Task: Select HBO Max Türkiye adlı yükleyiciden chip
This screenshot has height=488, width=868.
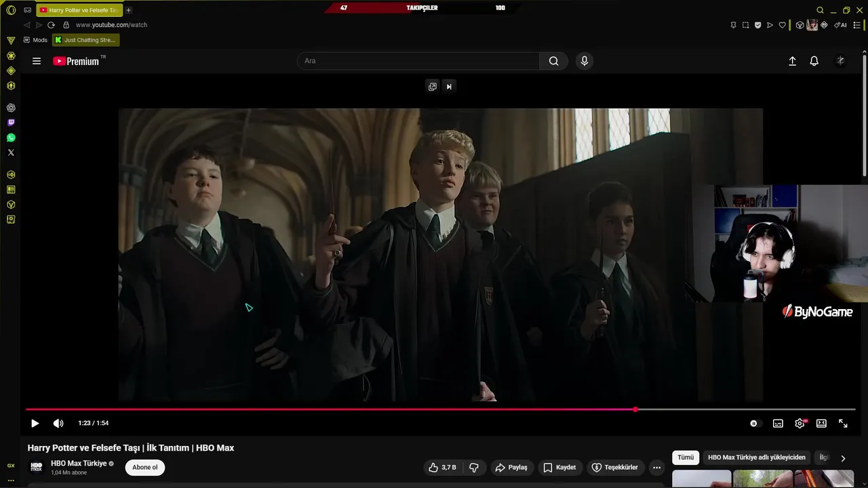Action: (x=757, y=457)
